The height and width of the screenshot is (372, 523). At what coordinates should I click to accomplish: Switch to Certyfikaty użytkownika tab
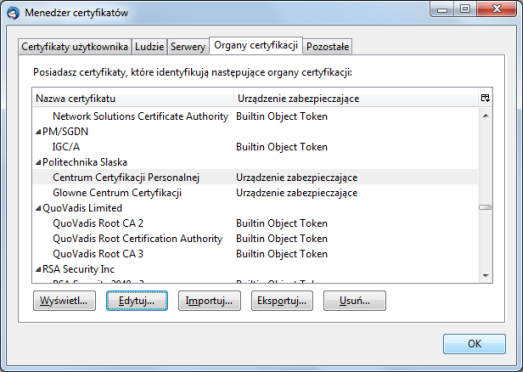tap(75, 46)
